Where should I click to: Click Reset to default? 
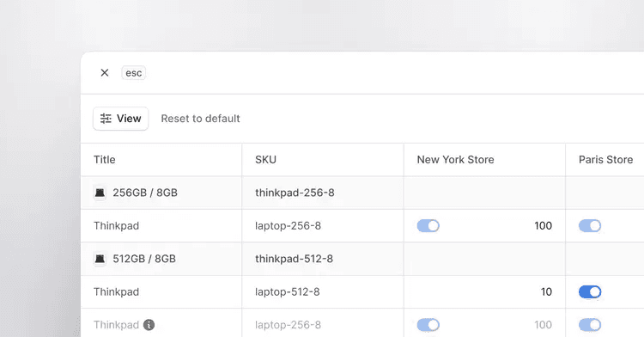click(200, 119)
